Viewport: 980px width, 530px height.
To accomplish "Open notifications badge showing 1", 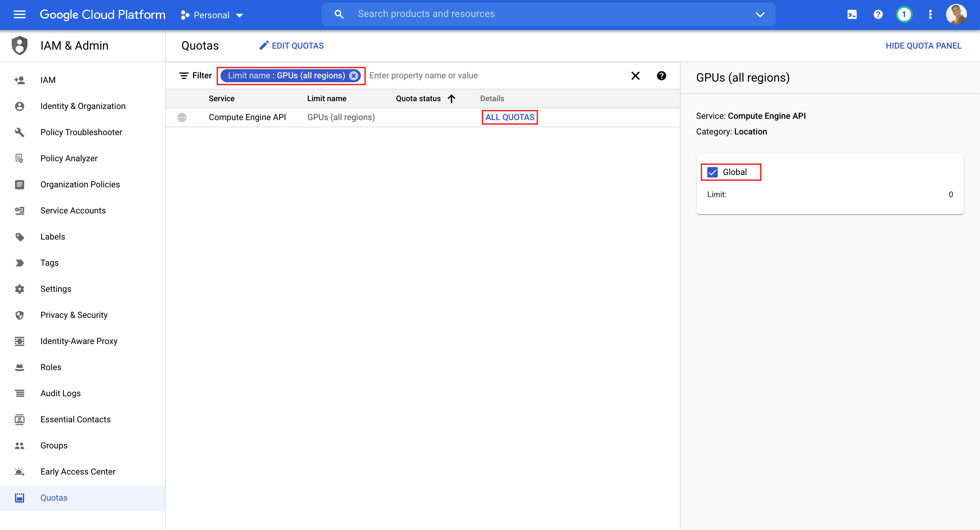I will click(904, 14).
